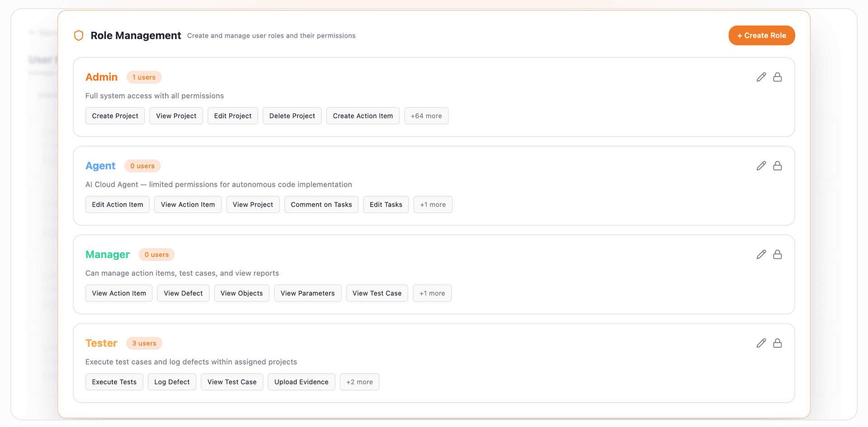Click the shield icon beside Role Management
The image size is (868, 427).
tap(79, 35)
